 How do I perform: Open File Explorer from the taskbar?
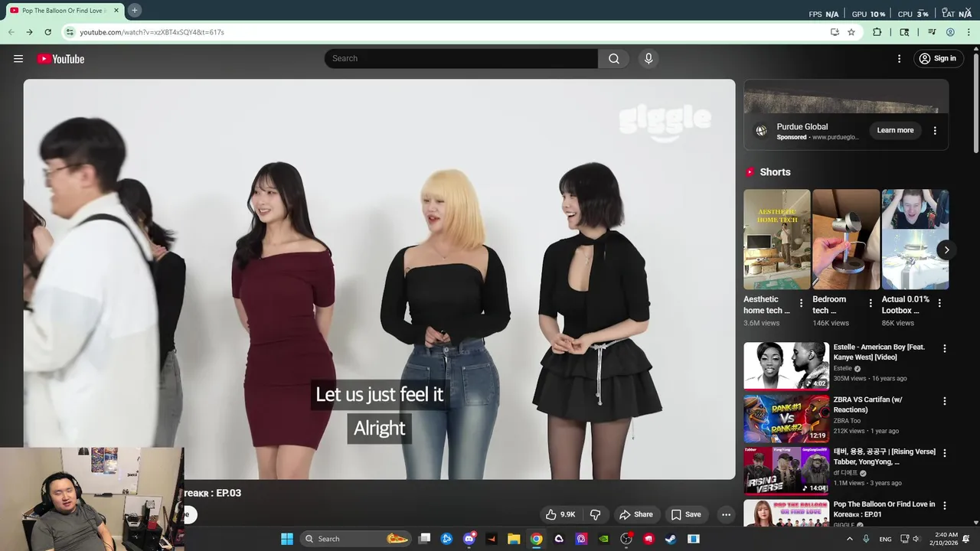pyautogui.click(x=514, y=539)
